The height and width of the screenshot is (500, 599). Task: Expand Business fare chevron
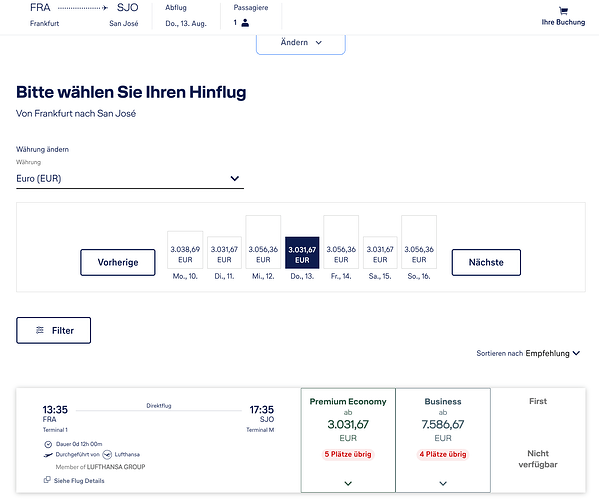(x=443, y=483)
